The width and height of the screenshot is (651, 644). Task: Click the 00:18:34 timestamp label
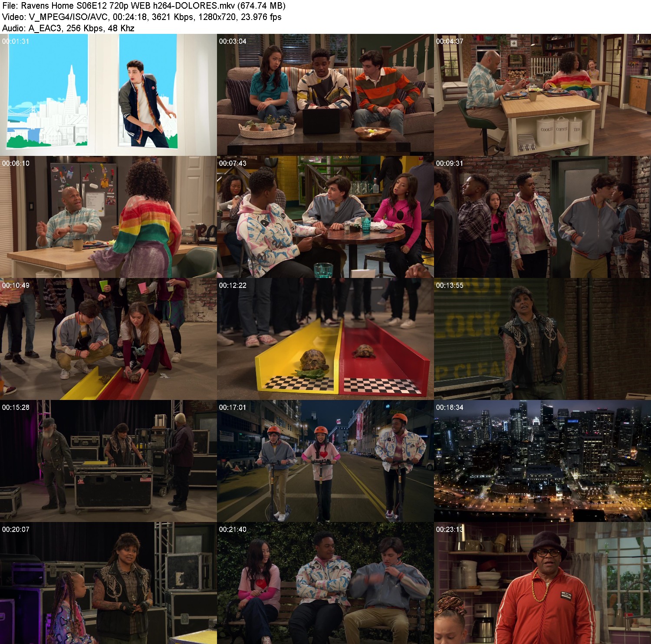[450, 407]
